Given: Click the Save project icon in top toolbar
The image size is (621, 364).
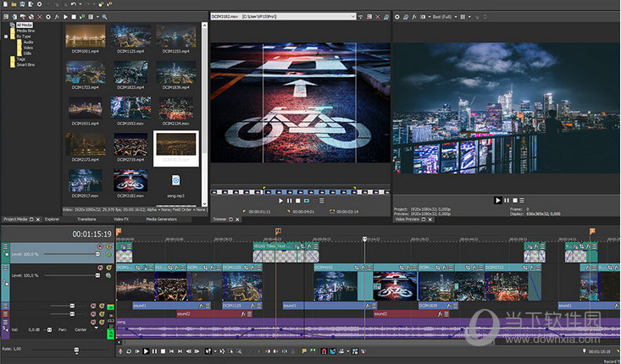Looking at the screenshot, I should tap(23, 4).
